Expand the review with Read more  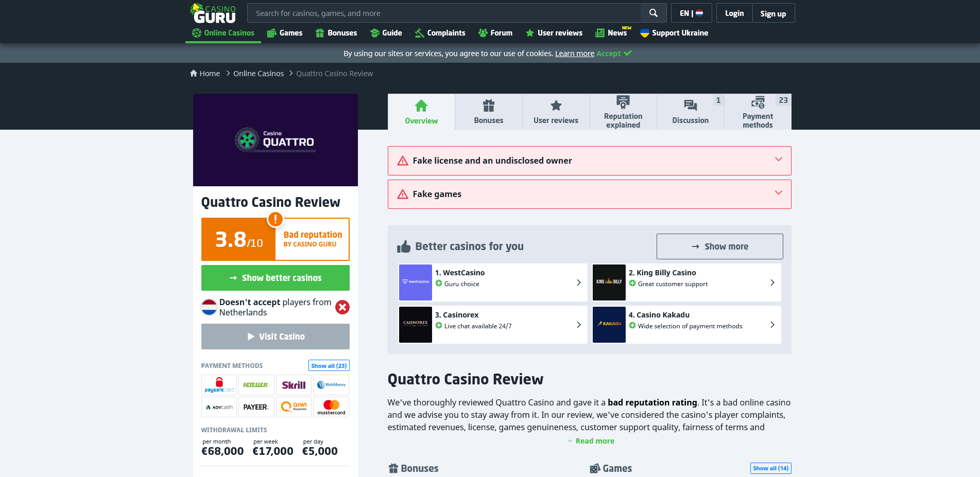pos(591,441)
